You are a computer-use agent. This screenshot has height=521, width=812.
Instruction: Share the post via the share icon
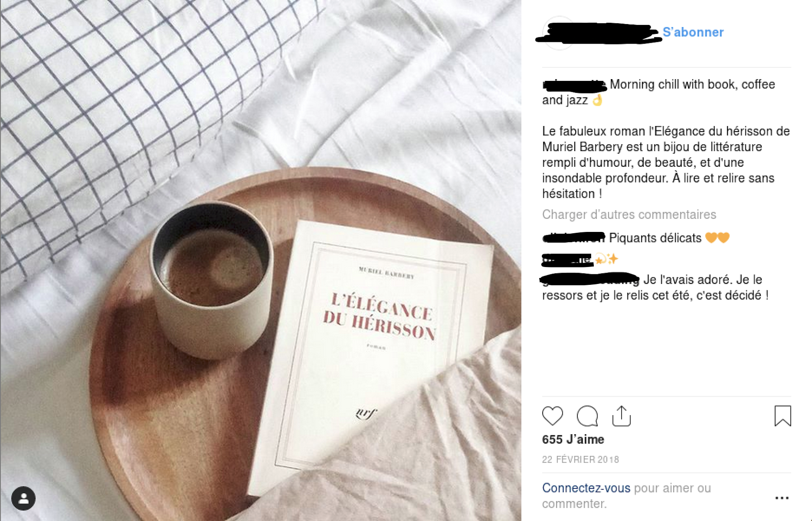[621, 416]
